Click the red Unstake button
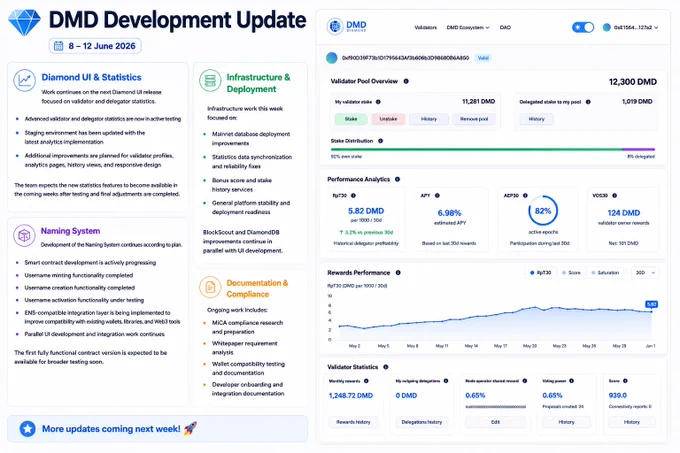Image resolution: width=680 pixels, height=453 pixels. click(388, 119)
